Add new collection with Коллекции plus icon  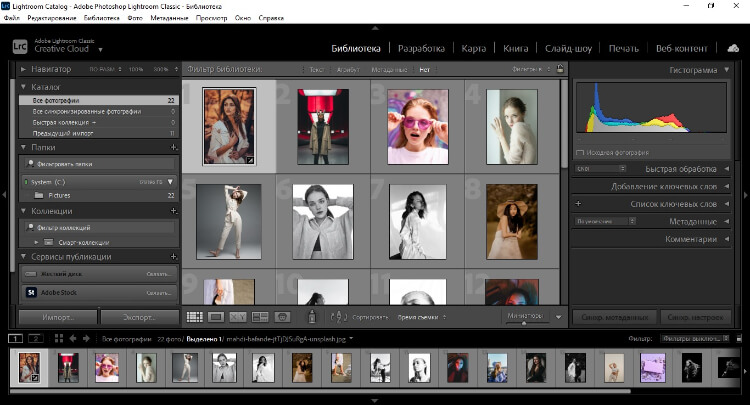[173, 211]
